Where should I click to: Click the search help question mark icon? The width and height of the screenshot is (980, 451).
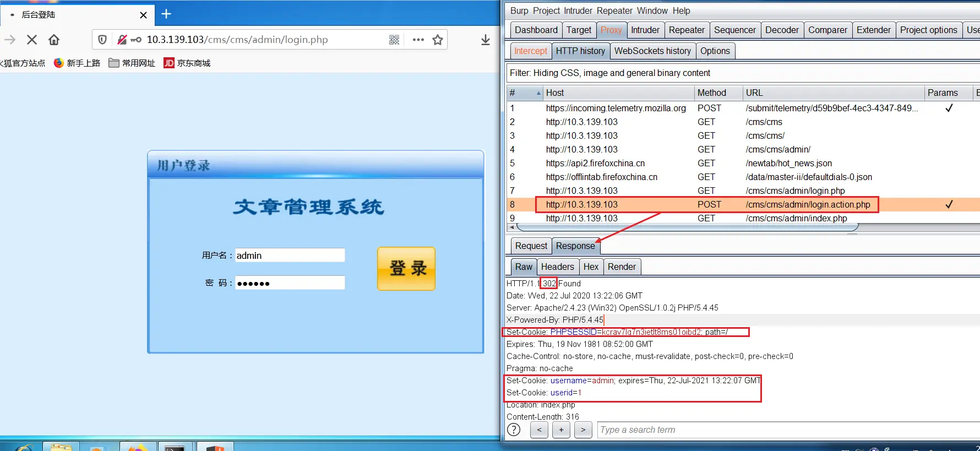(x=514, y=430)
